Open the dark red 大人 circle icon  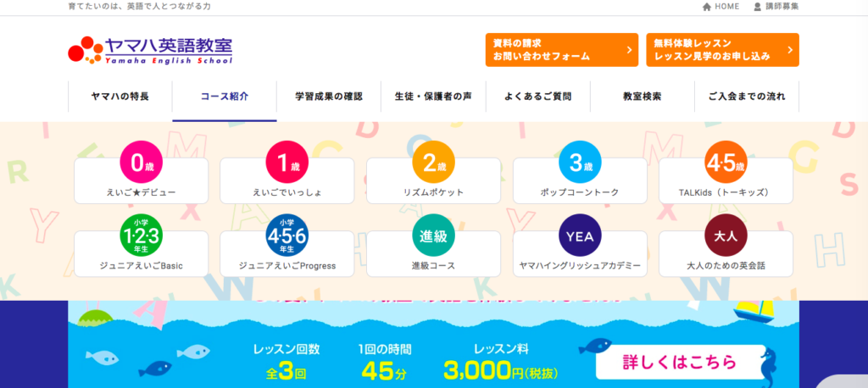726,236
